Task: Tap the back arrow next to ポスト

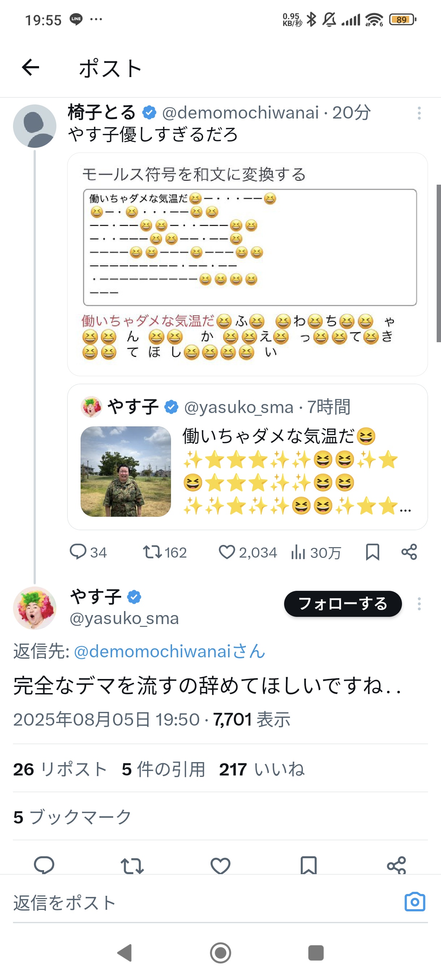Action: 30,68
